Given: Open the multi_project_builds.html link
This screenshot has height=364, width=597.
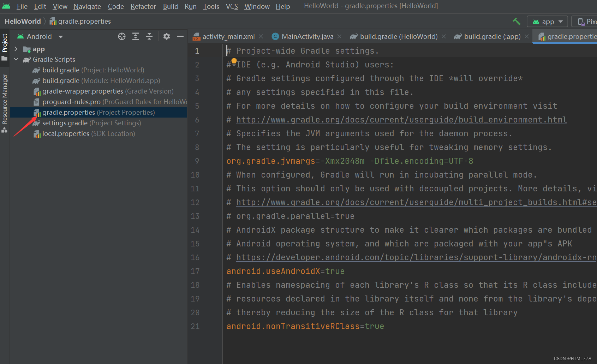Looking at the screenshot, I should click(x=416, y=203).
